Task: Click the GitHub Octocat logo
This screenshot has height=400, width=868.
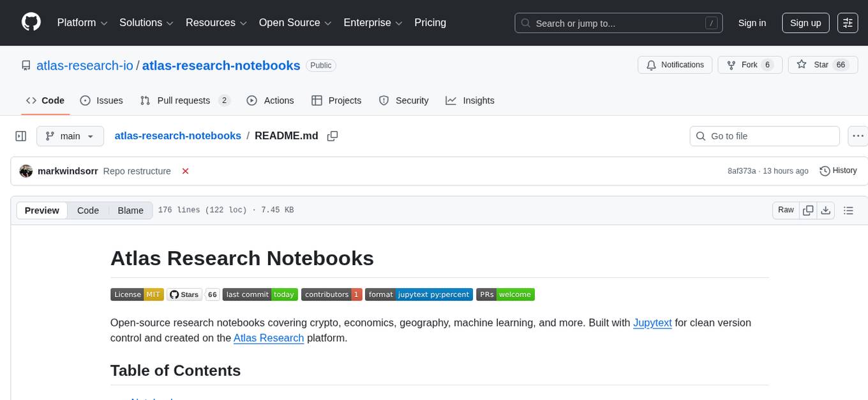Action: (x=31, y=22)
